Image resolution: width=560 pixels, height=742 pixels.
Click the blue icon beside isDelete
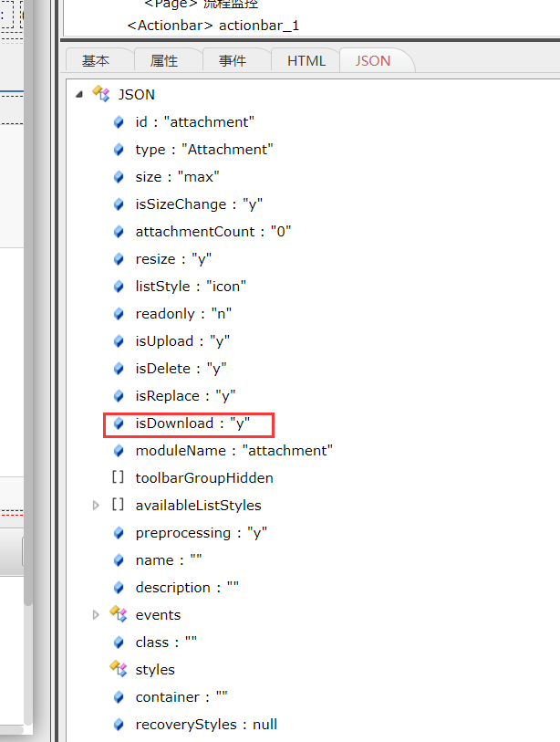coord(119,369)
